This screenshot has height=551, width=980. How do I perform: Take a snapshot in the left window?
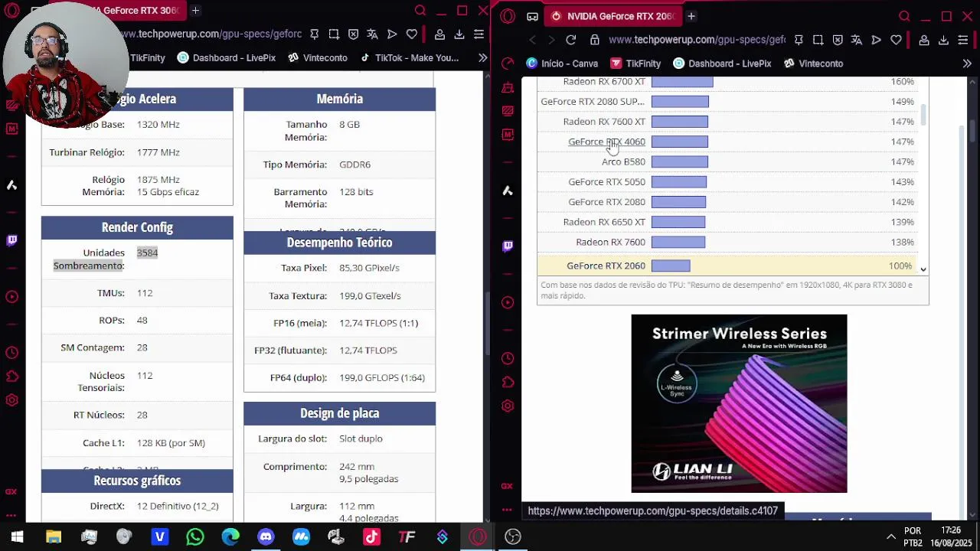click(334, 34)
